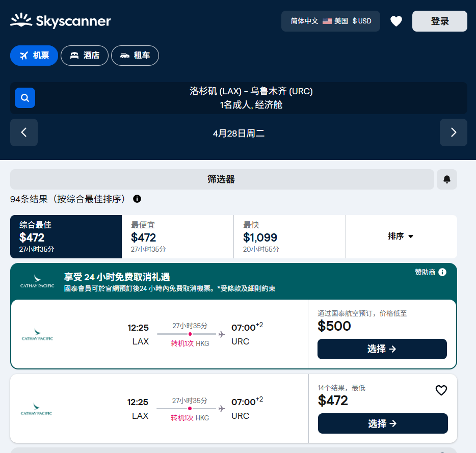Open language and currency selector 简体中文 美国 USD
This screenshot has height=453, width=476.
[331, 21]
